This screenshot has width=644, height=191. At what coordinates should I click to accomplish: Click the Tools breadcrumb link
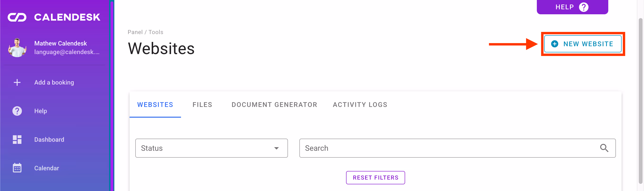click(156, 32)
